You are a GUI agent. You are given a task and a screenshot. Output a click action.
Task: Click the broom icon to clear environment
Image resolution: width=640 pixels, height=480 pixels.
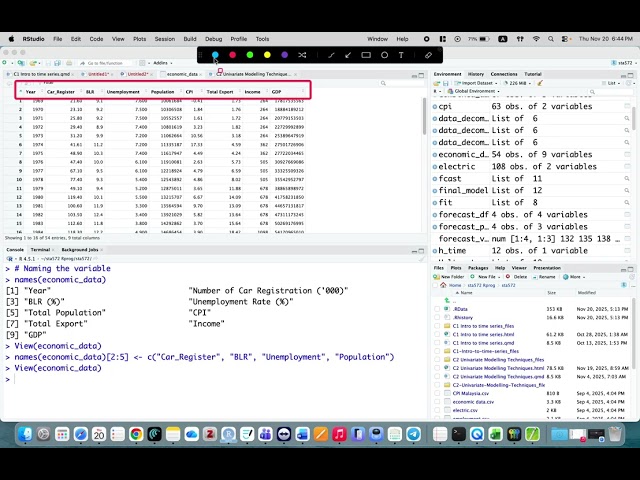pyautogui.click(x=540, y=83)
